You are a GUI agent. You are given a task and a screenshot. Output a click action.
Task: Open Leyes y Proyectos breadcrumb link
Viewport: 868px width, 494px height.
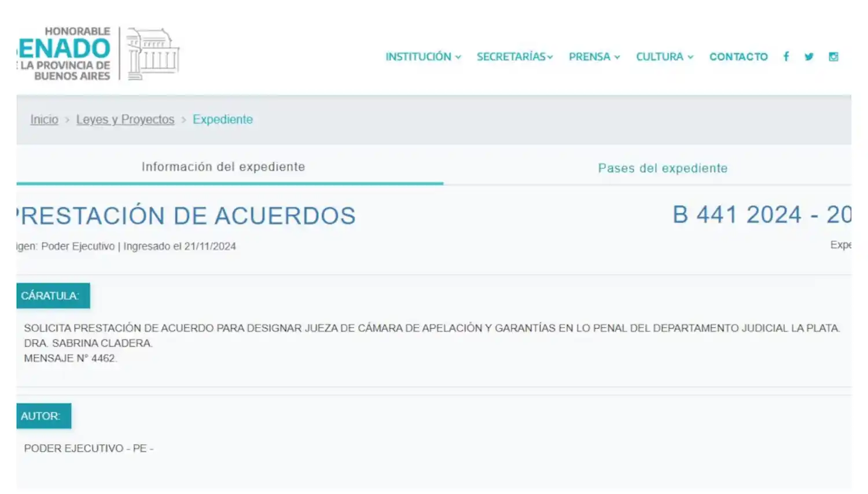[125, 119]
